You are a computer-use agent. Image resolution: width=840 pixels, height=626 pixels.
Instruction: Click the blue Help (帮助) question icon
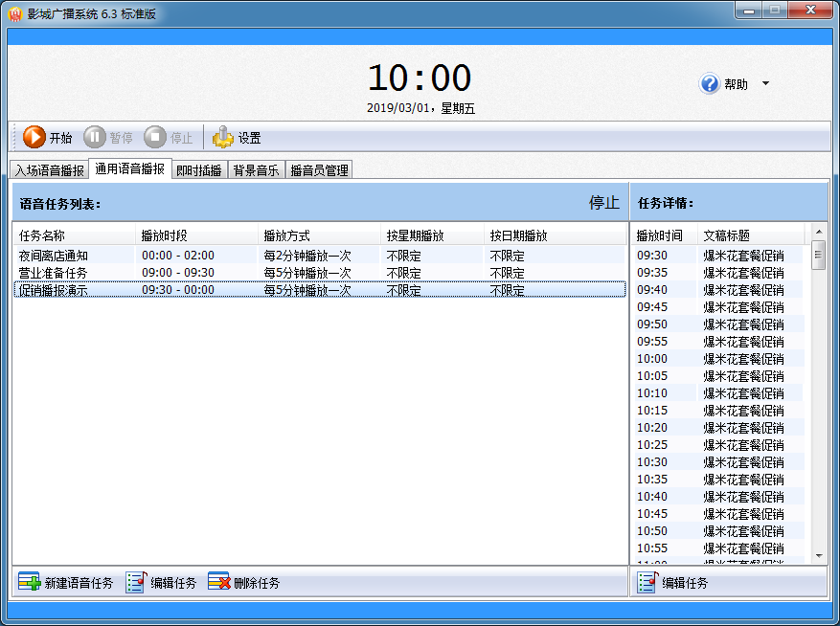coord(710,84)
